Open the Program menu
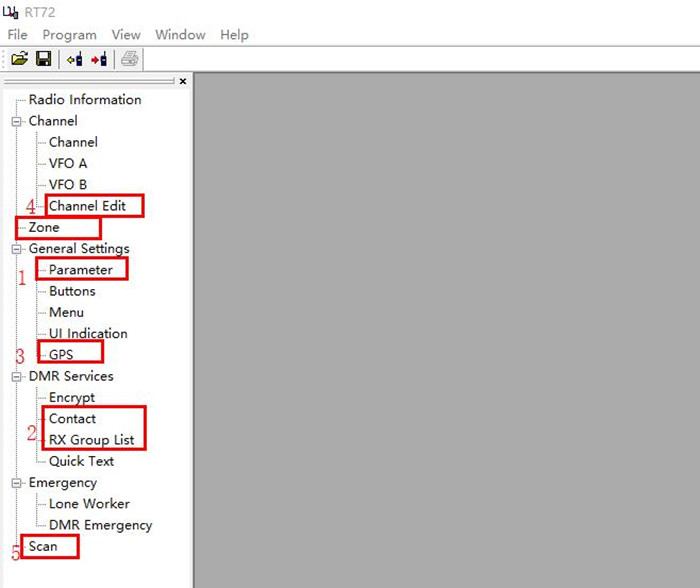Image resolution: width=700 pixels, height=588 pixels. click(69, 35)
